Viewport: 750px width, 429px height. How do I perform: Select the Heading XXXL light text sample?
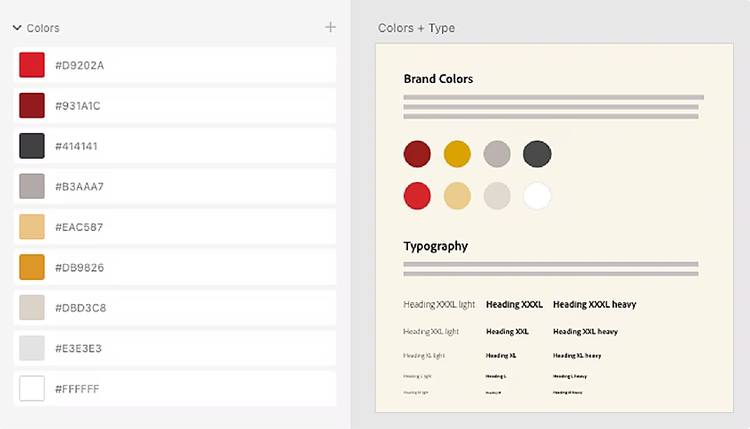pos(438,304)
